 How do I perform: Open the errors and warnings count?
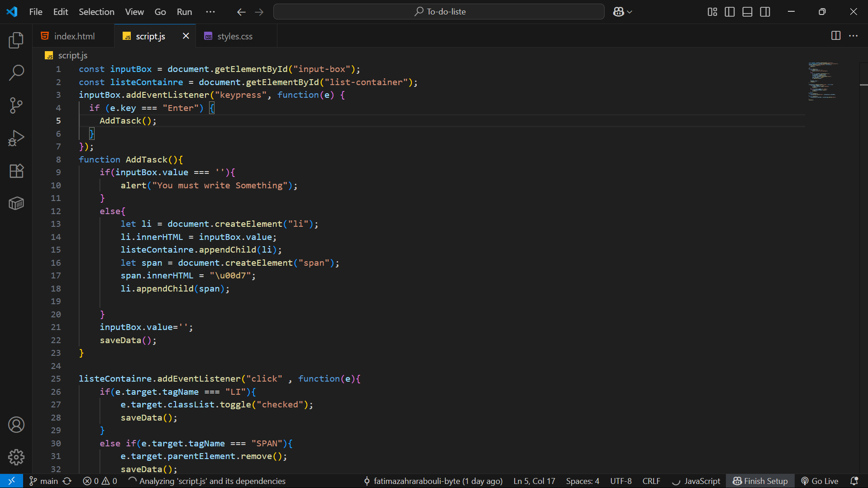[100, 481]
